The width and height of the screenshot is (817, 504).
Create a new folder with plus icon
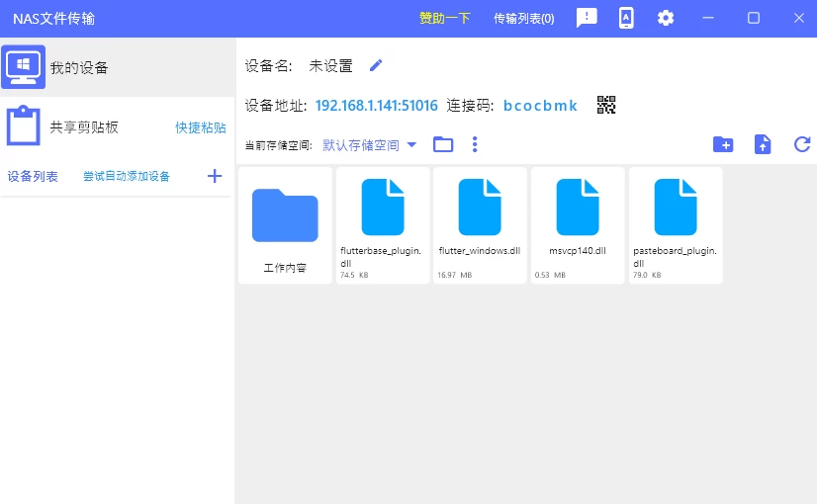[723, 145]
